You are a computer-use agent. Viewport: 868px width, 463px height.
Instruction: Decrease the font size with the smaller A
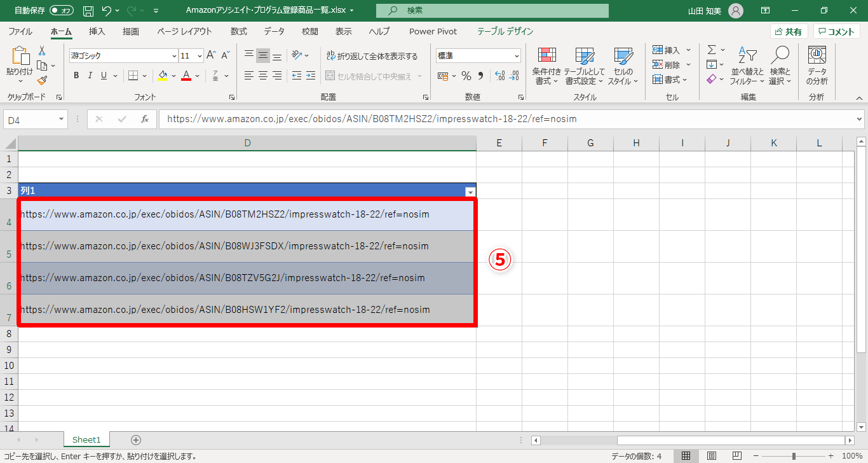coord(226,55)
